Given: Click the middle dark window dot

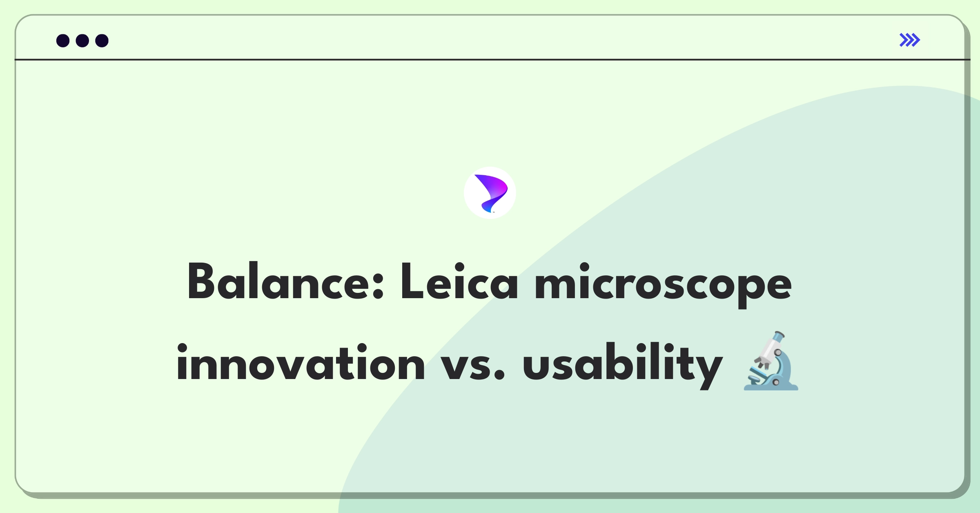Looking at the screenshot, I should 82,40.
